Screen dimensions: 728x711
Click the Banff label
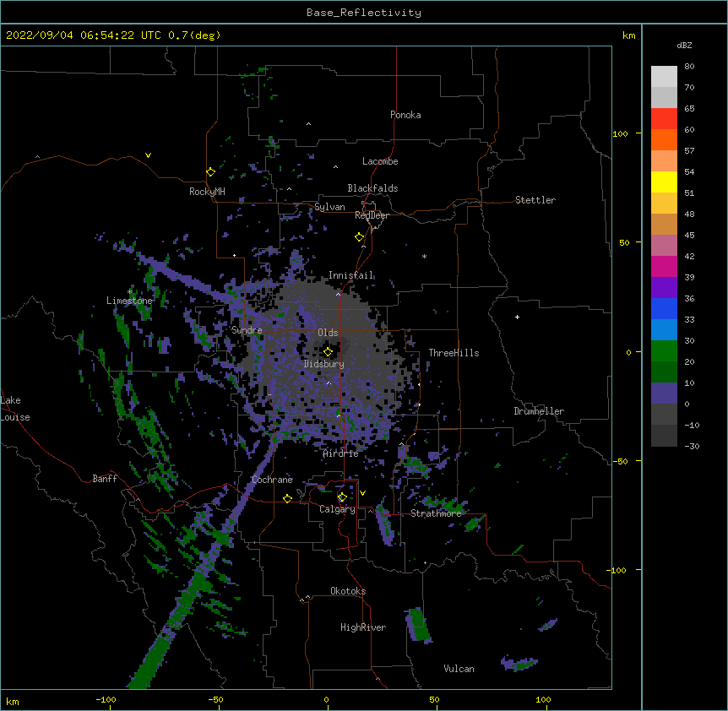point(105,479)
